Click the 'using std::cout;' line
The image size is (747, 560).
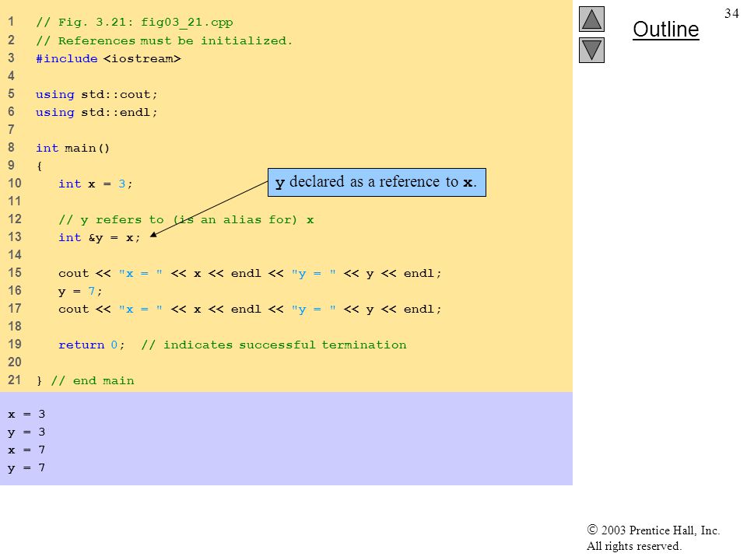96,94
